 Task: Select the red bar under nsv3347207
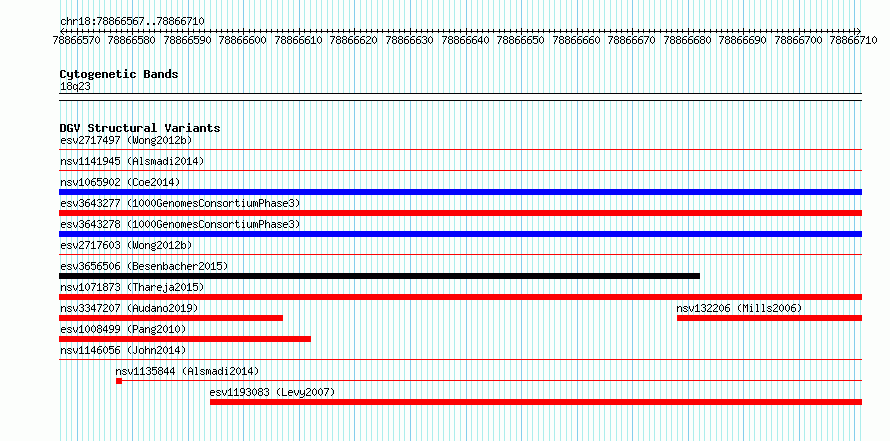point(171,318)
